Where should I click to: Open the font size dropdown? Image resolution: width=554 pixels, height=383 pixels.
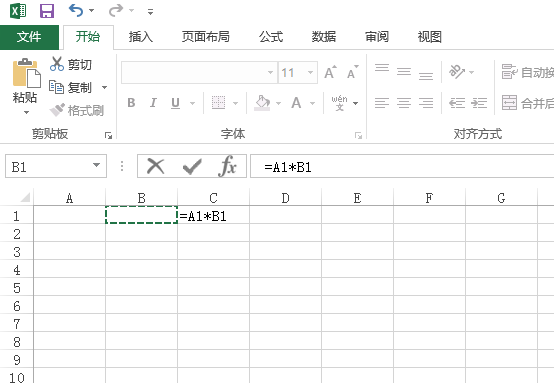(310, 73)
